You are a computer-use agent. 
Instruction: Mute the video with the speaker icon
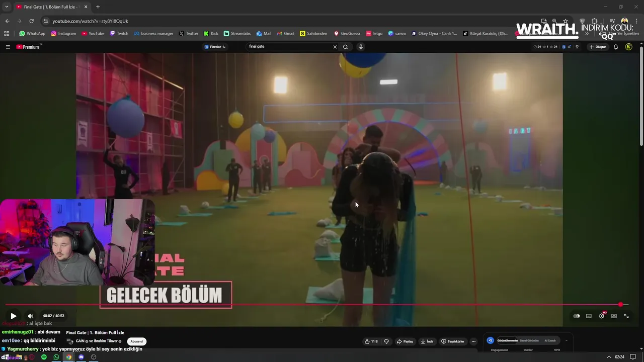tap(30, 316)
